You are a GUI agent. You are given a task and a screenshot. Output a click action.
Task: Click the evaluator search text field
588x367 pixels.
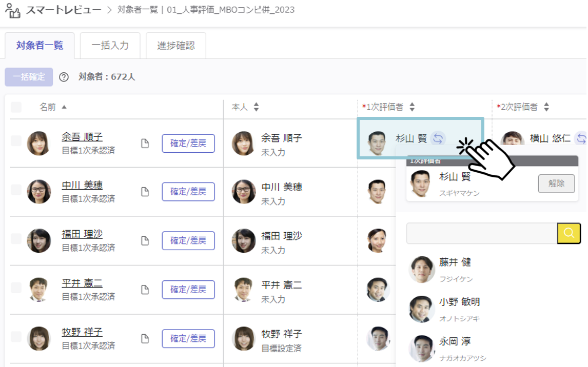coord(482,233)
